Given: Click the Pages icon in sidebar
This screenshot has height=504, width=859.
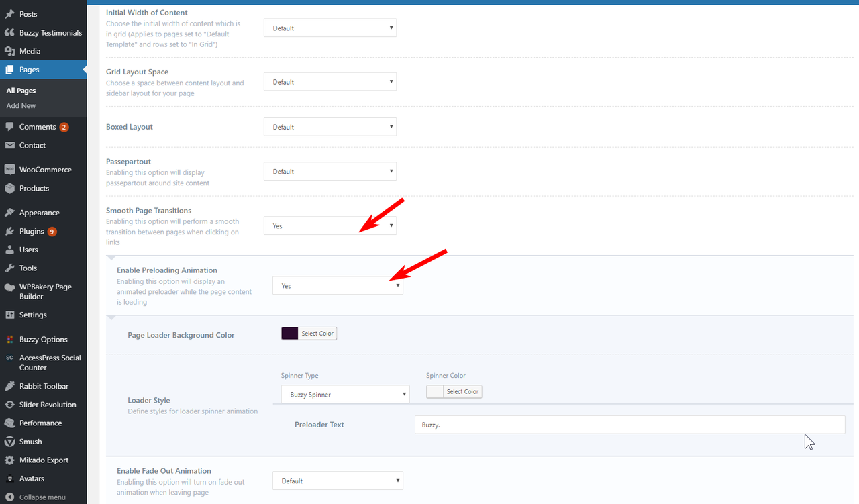Looking at the screenshot, I should coord(9,70).
